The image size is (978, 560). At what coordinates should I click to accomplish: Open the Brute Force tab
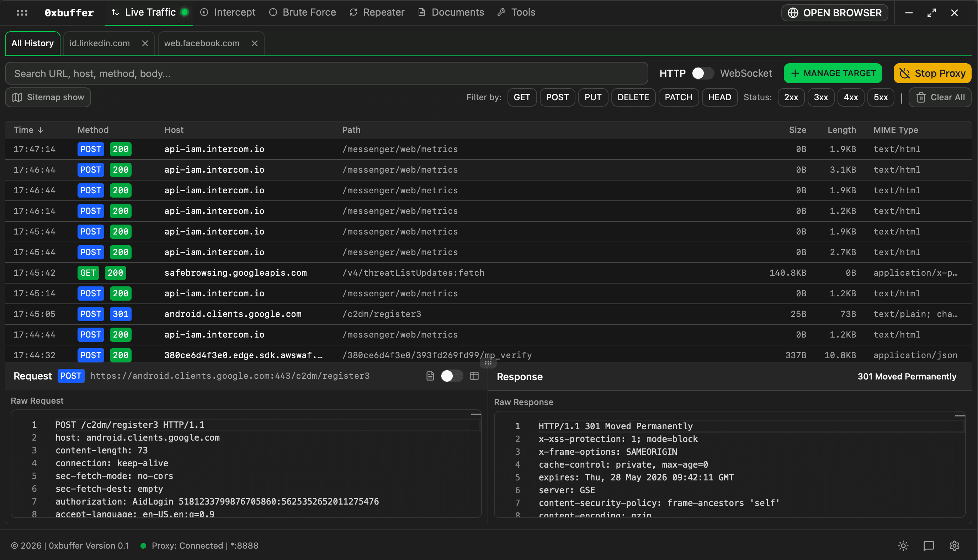pyautogui.click(x=302, y=13)
